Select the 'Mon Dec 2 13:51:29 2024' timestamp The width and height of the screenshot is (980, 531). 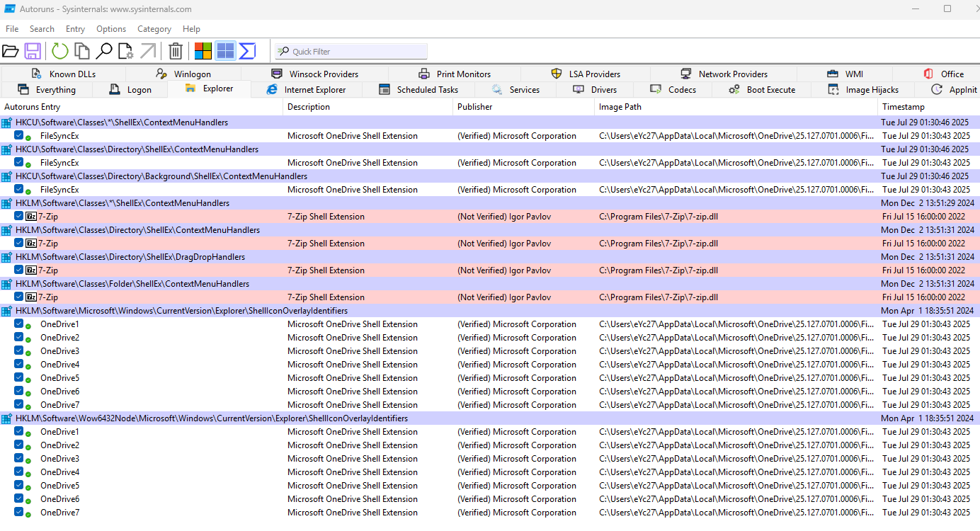pos(928,203)
